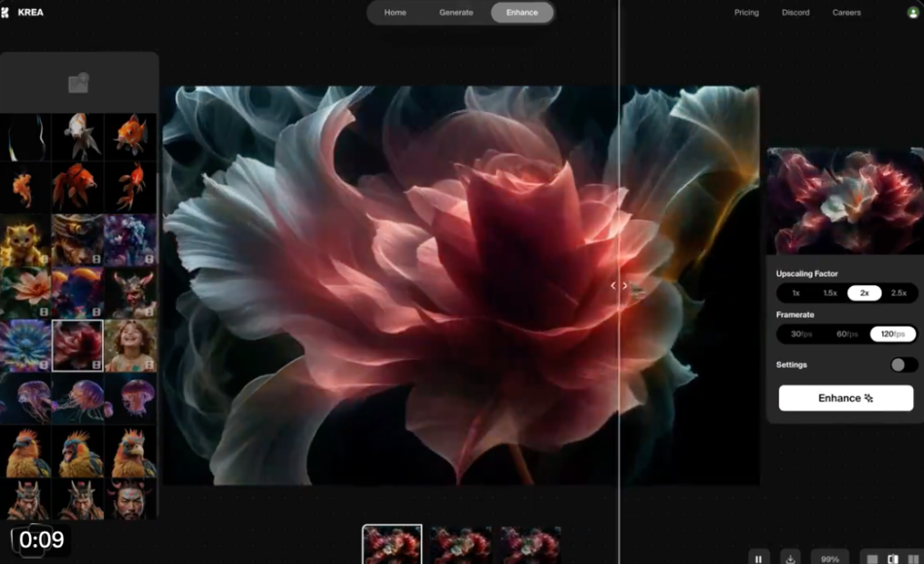924x564 pixels.
Task: Select split compare view icon
Action: point(892,559)
